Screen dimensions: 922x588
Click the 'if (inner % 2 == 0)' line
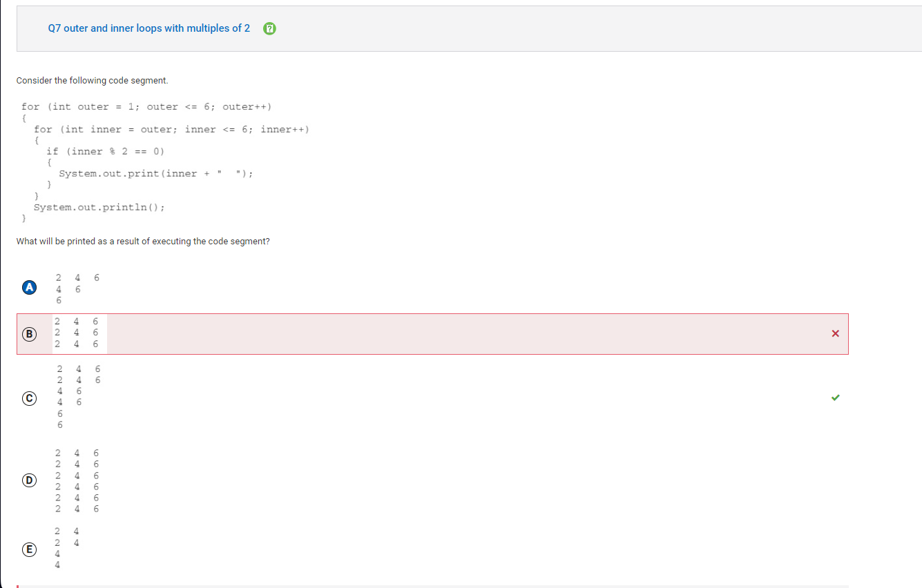coord(106,151)
